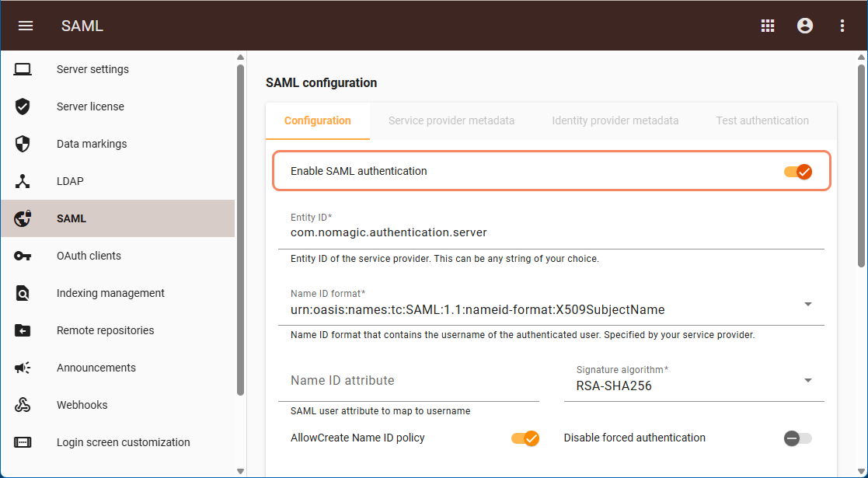Click the LDAP hierarchy icon

23,181
